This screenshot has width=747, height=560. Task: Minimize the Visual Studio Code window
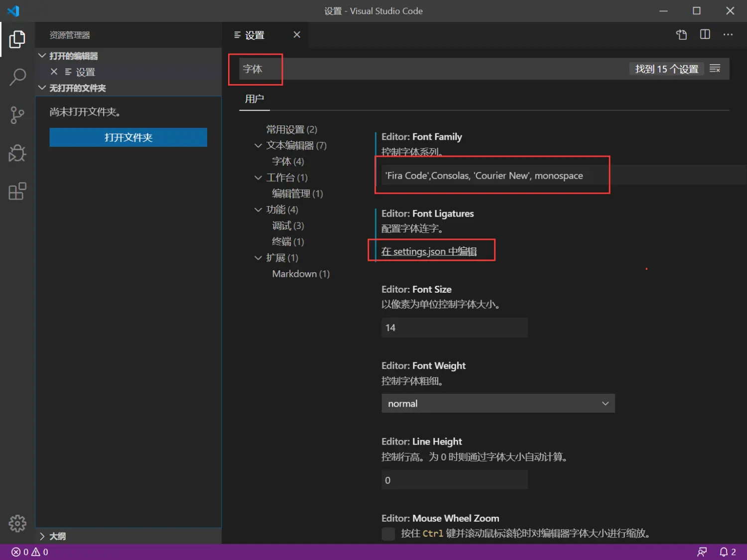[x=663, y=10]
